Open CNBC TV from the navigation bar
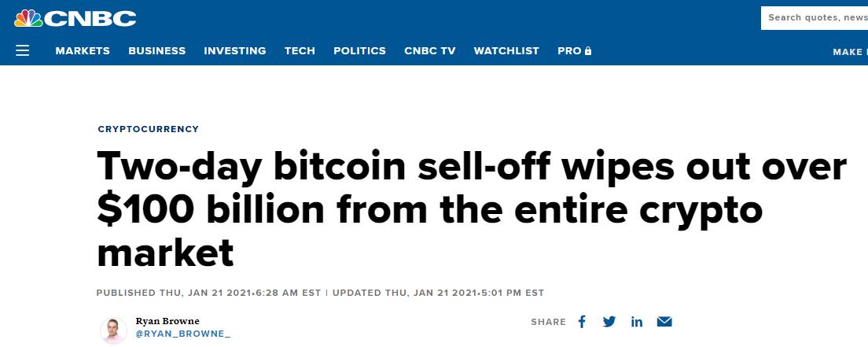Viewport: 868px width, 347px height. [429, 51]
